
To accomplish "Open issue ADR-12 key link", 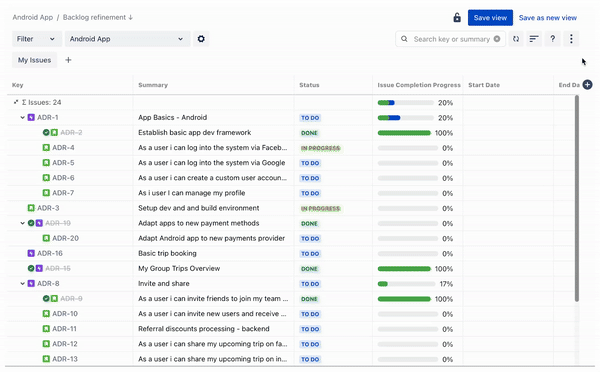I will [x=65, y=344].
